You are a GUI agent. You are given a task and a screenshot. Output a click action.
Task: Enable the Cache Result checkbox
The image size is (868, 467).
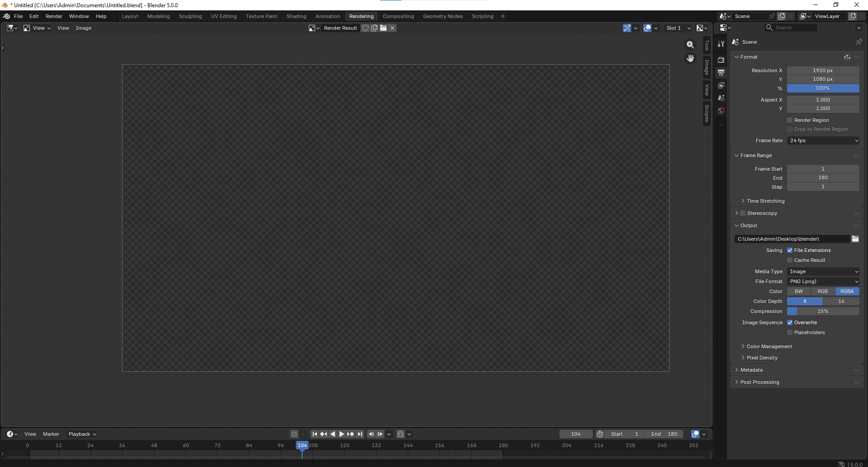tap(790, 260)
